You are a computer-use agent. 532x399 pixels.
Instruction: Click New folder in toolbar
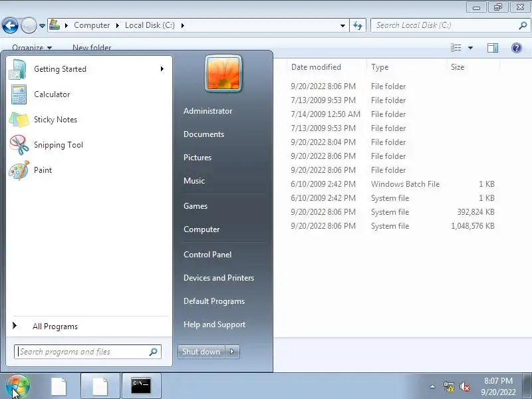[x=92, y=47]
